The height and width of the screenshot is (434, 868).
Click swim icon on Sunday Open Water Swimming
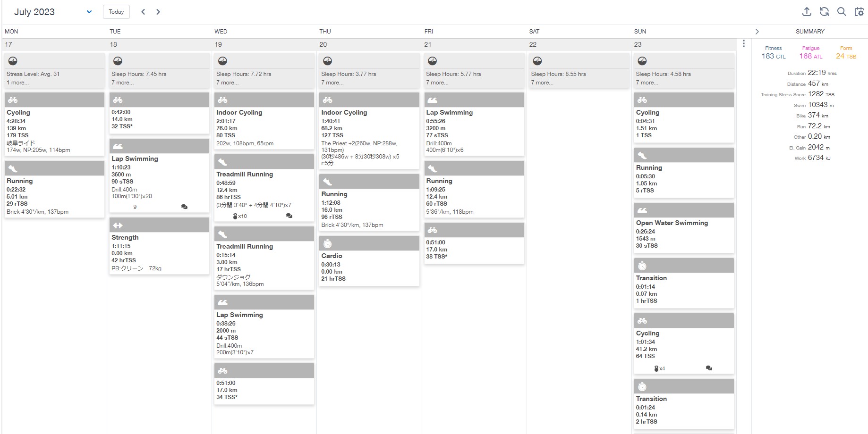(642, 210)
